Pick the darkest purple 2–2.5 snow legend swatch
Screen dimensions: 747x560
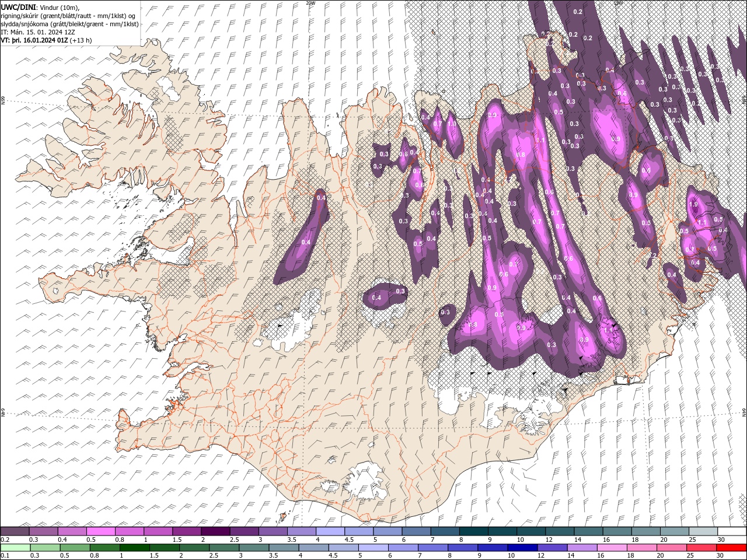[x=215, y=531]
